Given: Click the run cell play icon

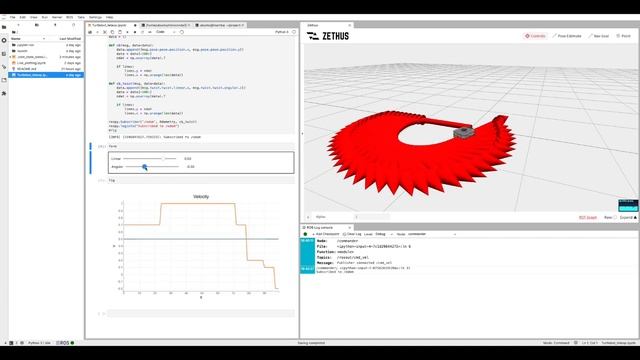Looking at the screenshot, I should pyautogui.click(x=127, y=32).
